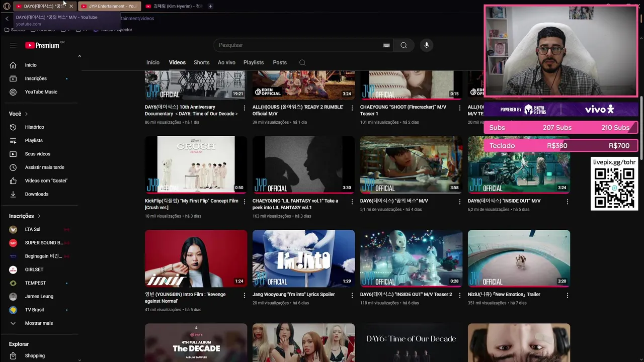
Task: Activate voice search microphone
Action: coord(427,45)
